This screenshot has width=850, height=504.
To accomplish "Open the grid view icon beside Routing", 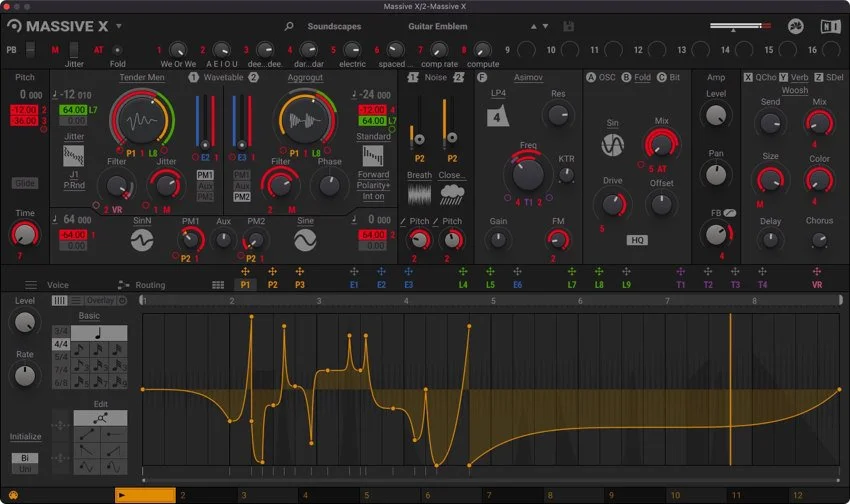I will (x=218, y=285).
